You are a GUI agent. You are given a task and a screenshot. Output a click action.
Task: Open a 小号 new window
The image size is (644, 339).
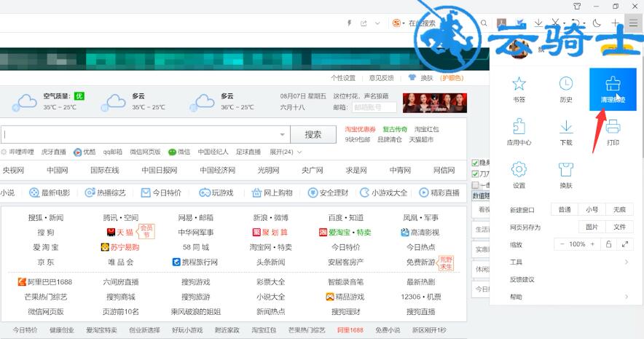click(592, 209)
